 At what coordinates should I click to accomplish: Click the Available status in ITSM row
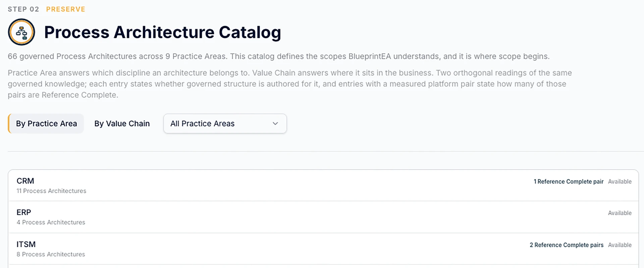[620, 245]
